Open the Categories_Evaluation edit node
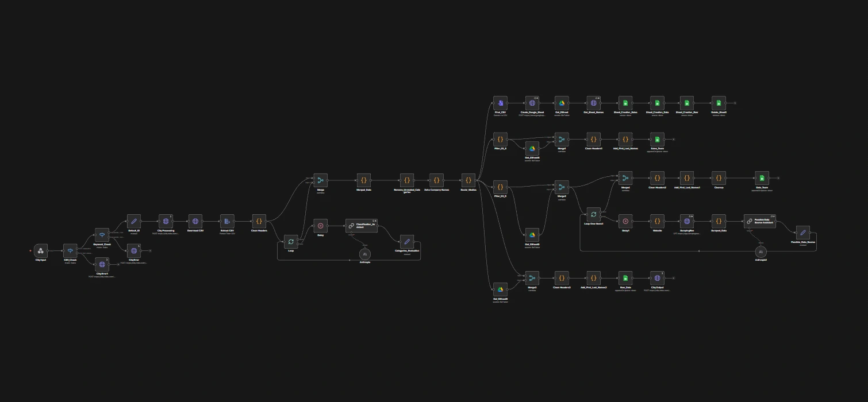868x402 pixels. click(406, 242)
